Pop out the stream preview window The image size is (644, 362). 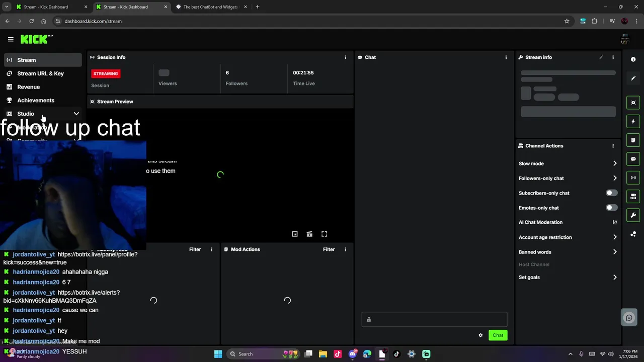tap(295, 234)
